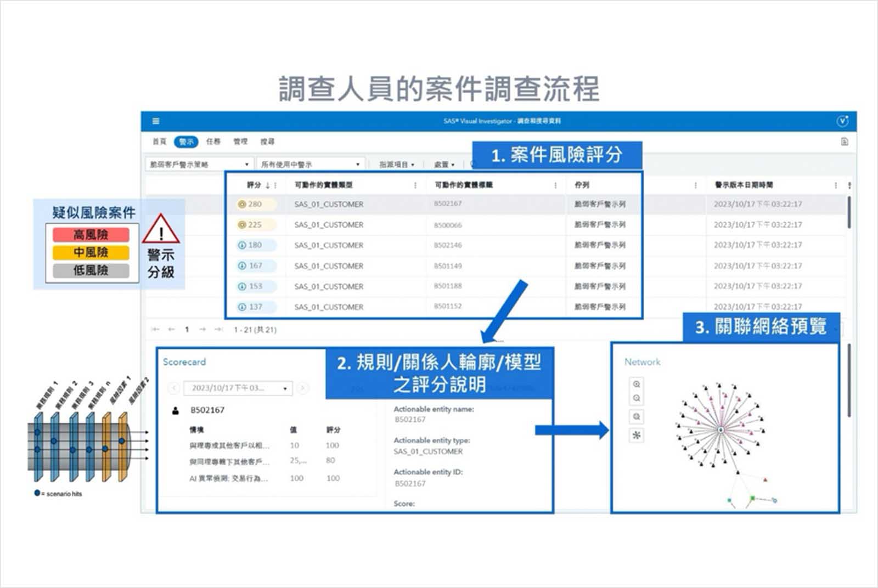Switch to the 管理 tab

pos(240,142)
